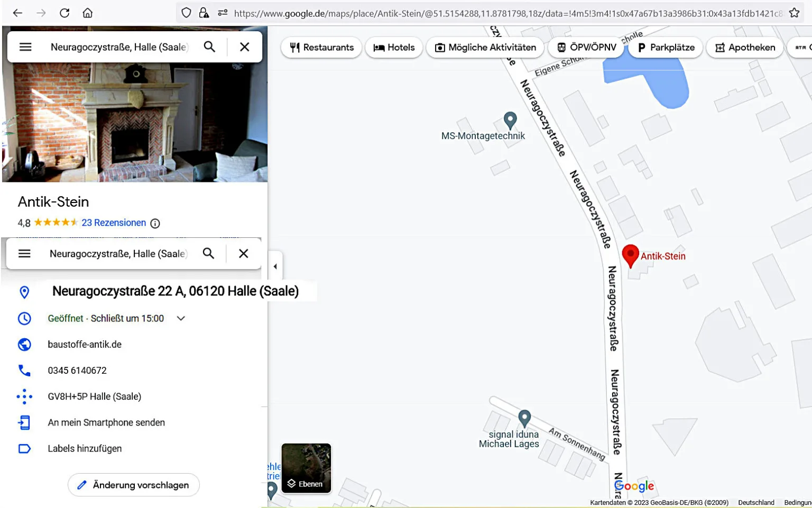Filter the map by Restaurants
The image size is (812, 508).
[321, 48]
